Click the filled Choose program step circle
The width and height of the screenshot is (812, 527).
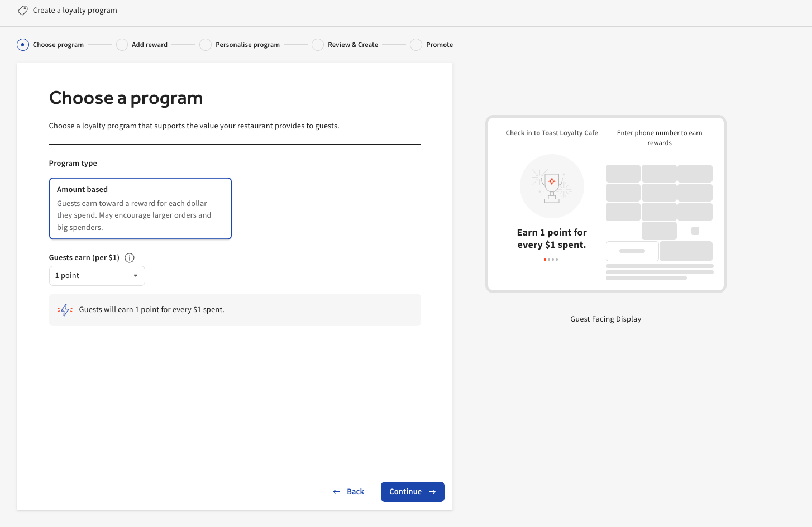[x=23, y=44]
